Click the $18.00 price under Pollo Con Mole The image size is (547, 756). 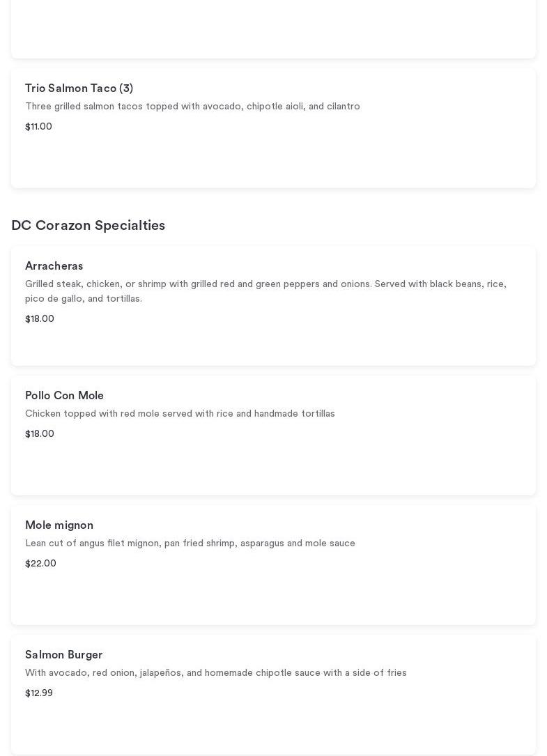(x=39, y=434)
